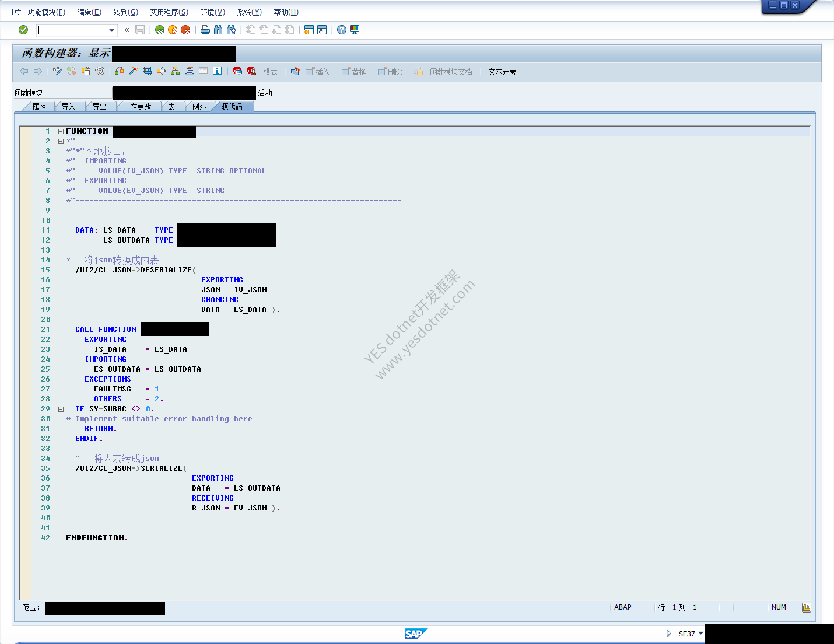834x644 pixels.
Task: Click the green Back icon
Action: 160,30
